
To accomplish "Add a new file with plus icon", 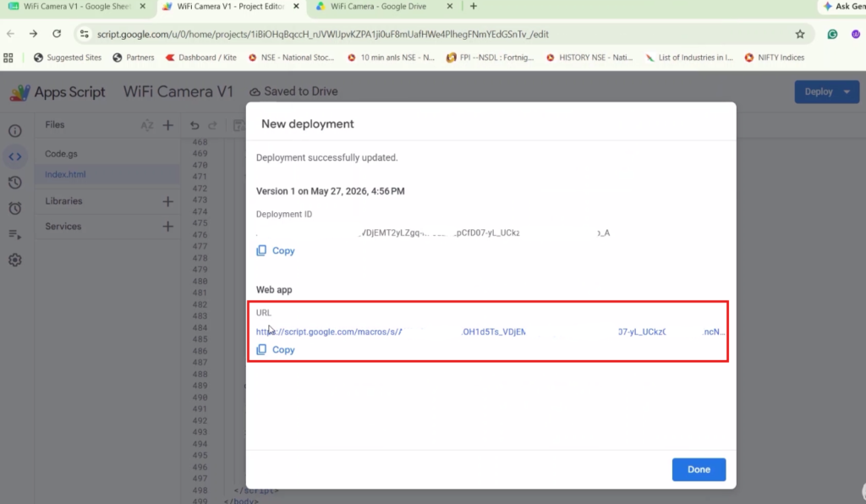I will (x=168, y=125).
